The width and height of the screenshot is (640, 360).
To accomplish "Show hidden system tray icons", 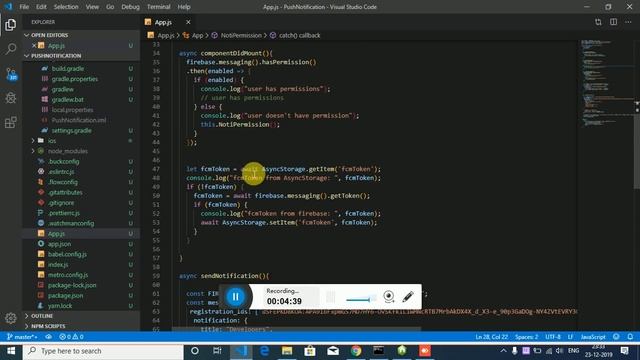I will tap(503, 351).
